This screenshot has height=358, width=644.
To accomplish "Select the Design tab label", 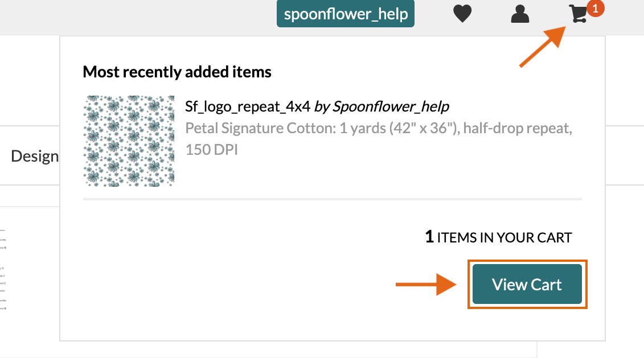I will tap(35, 157).
